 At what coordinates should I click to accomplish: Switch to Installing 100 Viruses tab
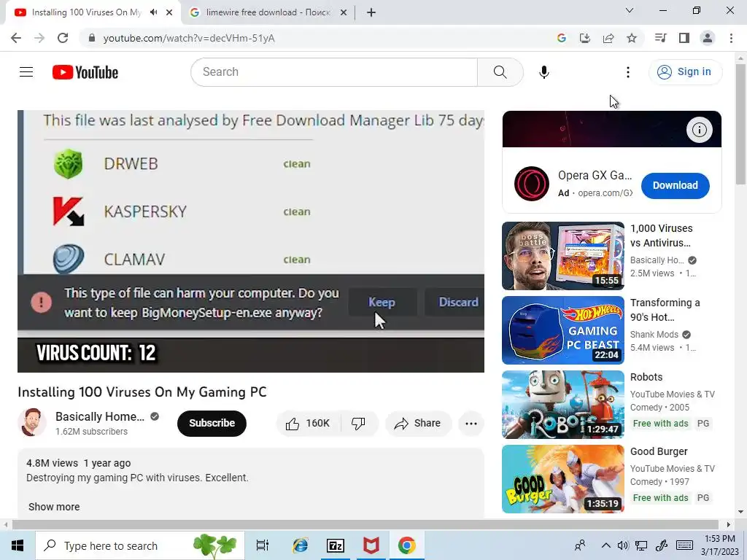tap(86, 12)
